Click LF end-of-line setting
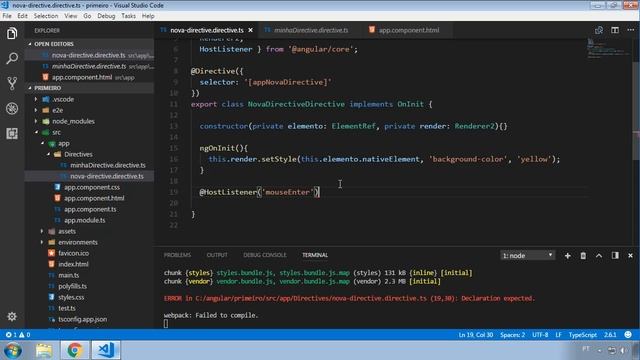This screenshot has height=360, width=640. click(558, 335)
